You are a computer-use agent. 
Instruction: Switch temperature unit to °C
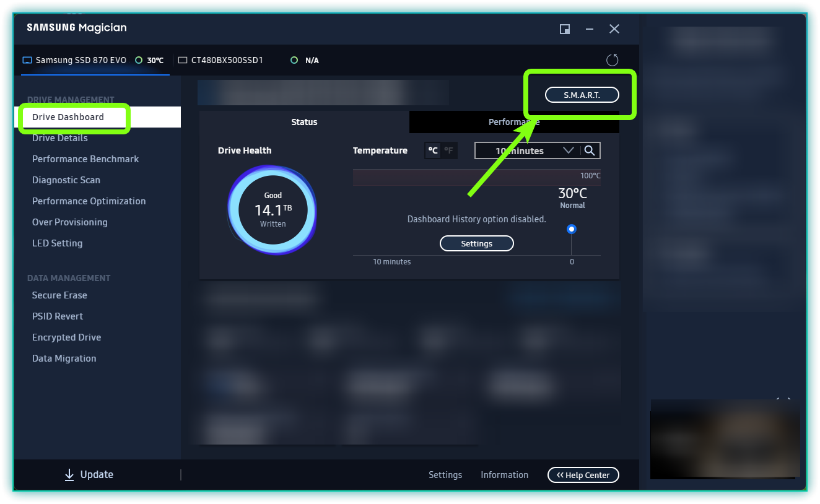pos(433,150)
